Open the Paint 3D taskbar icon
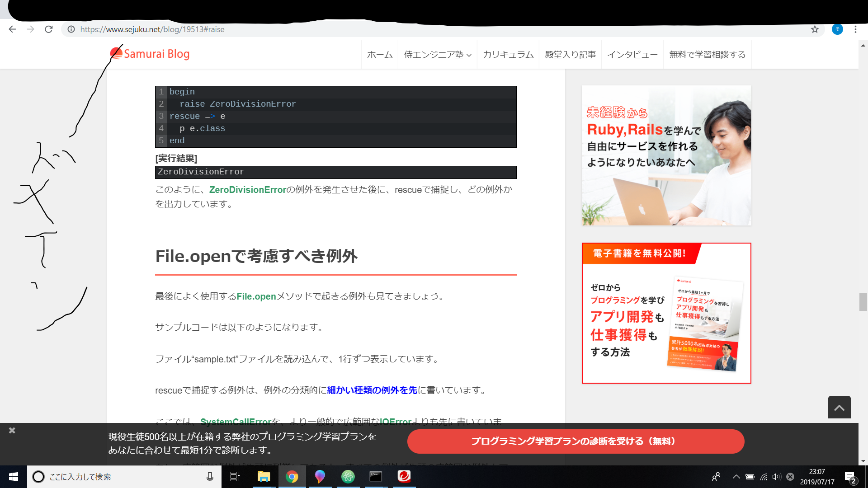Screen dimensions: 868x488 tap(320, 477)
